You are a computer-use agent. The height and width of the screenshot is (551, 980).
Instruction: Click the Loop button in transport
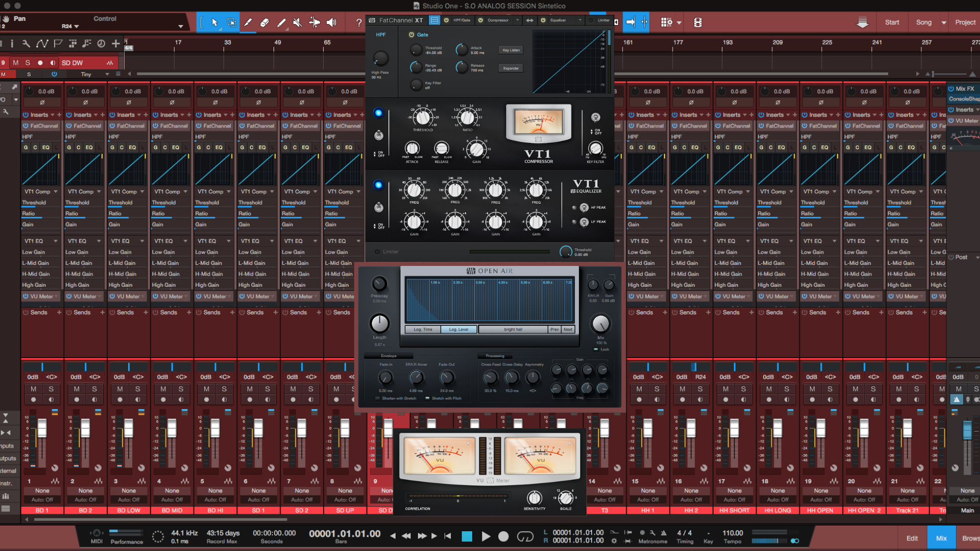tap(525, 536)
